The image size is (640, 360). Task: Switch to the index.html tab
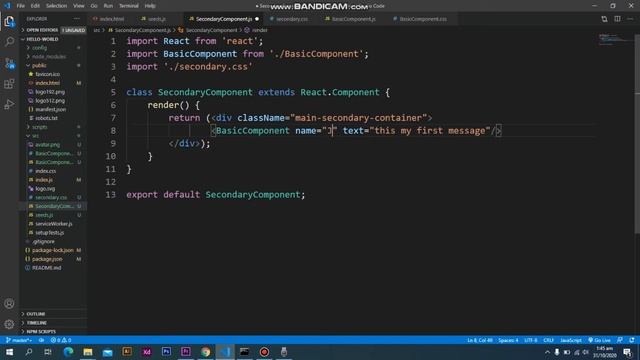[112, 19]
